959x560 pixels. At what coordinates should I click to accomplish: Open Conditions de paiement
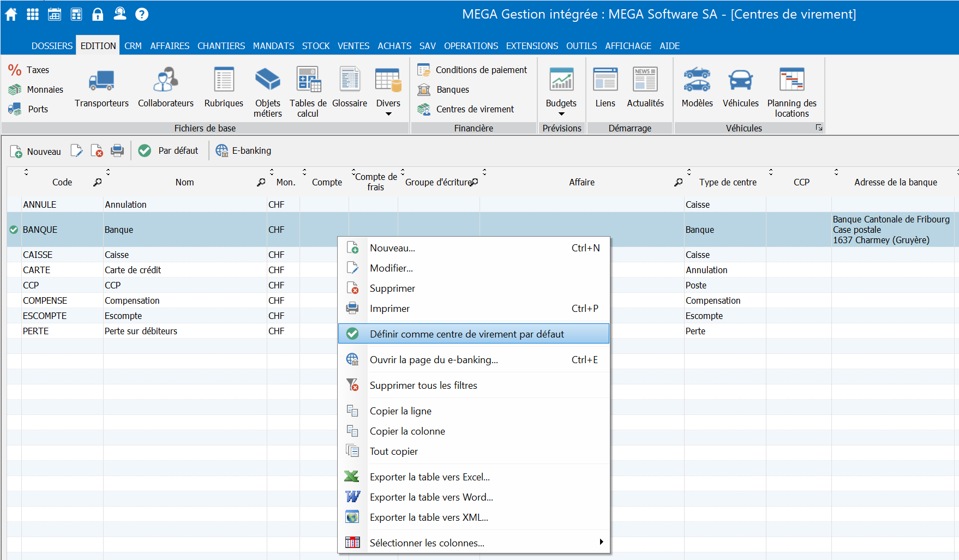[x=472, y=70]
